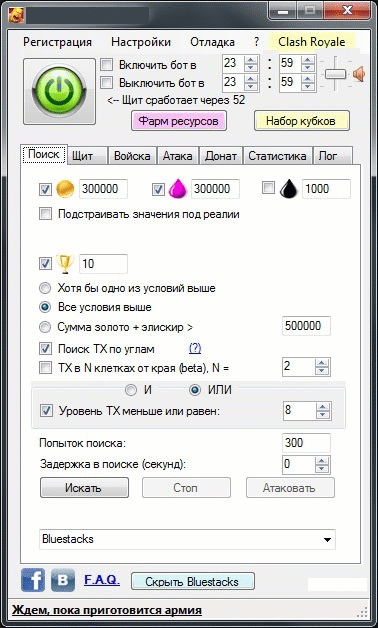Open the F.A.Q. link
This screenshot has height=628, width=378.
(102, 580)
